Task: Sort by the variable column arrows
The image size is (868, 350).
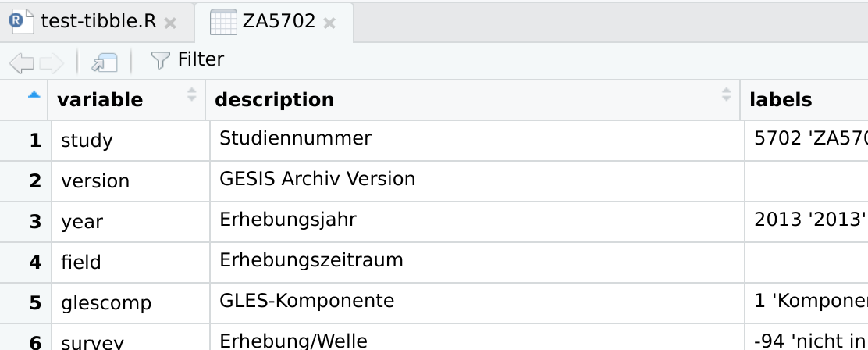Action: point(192,95)
